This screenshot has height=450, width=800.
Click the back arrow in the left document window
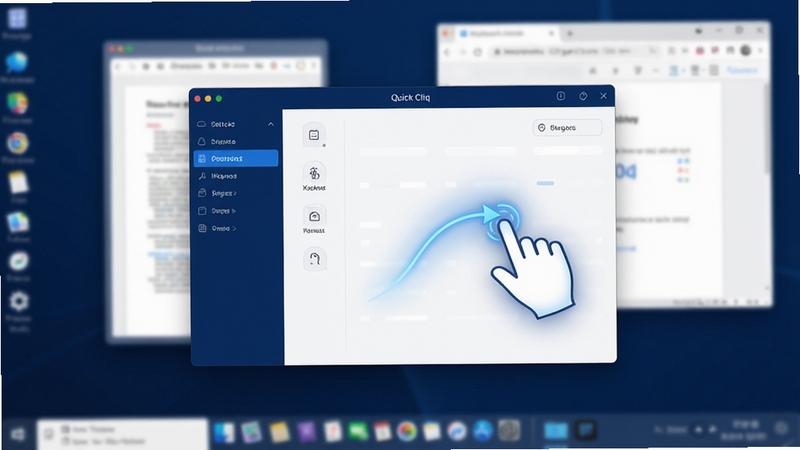[118, 66]
